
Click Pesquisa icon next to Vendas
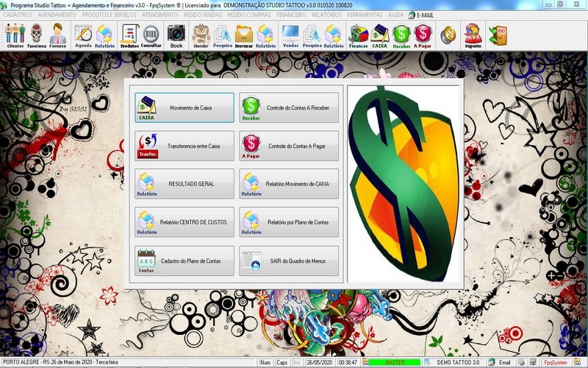pyautogui.click(x=312, y=35)
